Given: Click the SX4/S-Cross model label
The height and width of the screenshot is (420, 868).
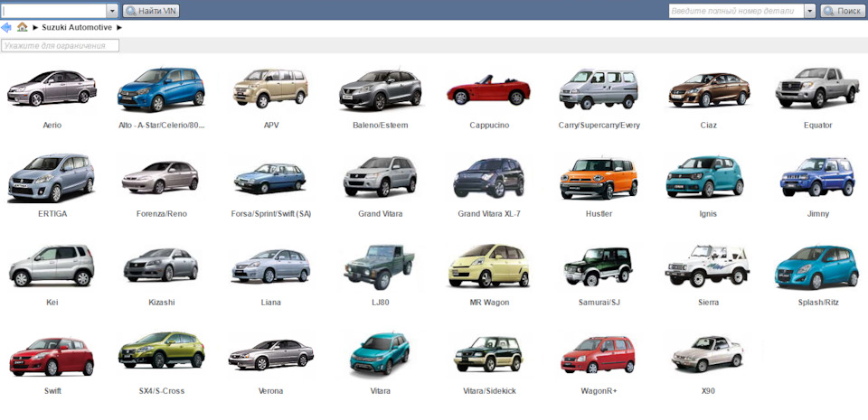Looking at the screenshot, I should (162, 391).
